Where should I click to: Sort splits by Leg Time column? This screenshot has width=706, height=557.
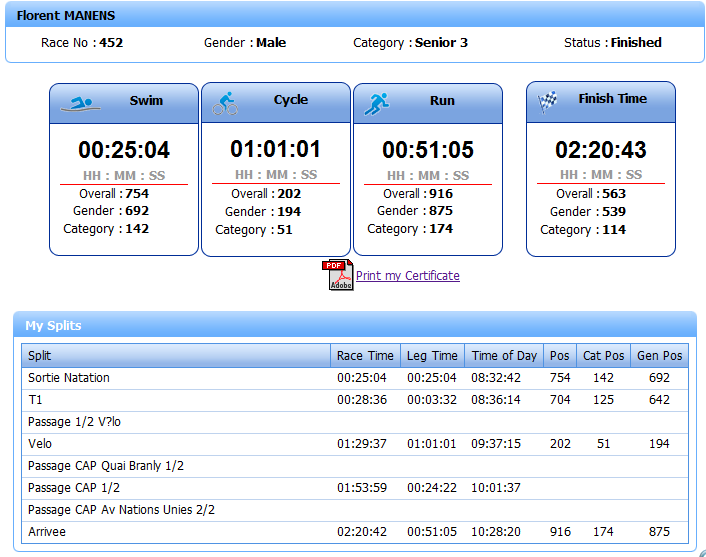tap(432, 356)
